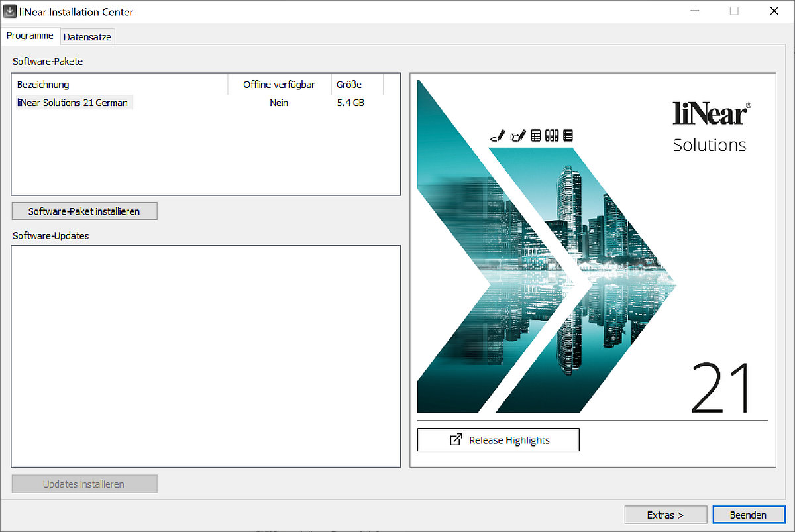795x532 pixels.
Task: Click the disabled Updates installieren button
Action: 84,484
